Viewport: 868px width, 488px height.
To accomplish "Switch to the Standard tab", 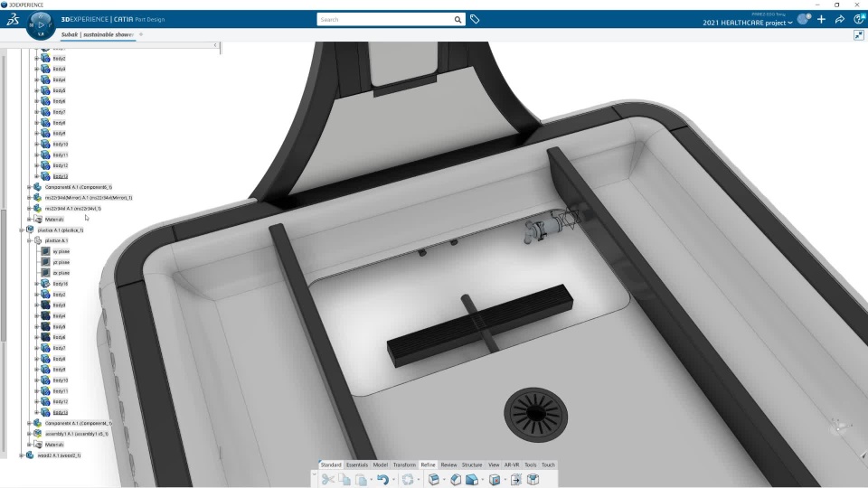I will pos(331,465).
